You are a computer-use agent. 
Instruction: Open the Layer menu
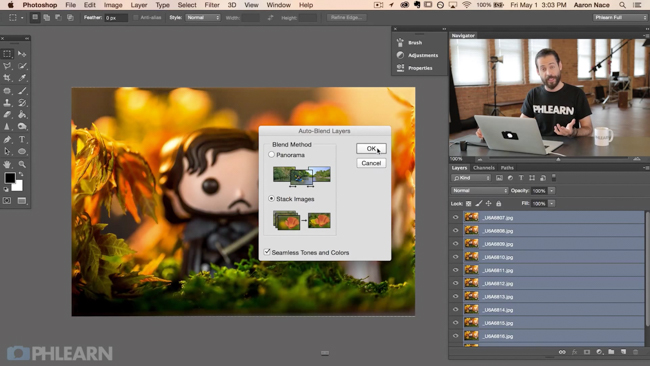pos(139,5)
